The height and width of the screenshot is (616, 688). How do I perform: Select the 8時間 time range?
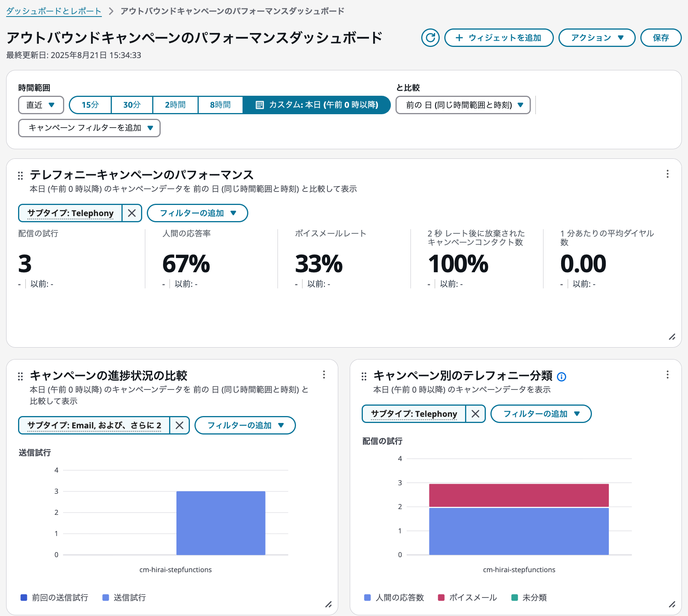click(220, 105)
